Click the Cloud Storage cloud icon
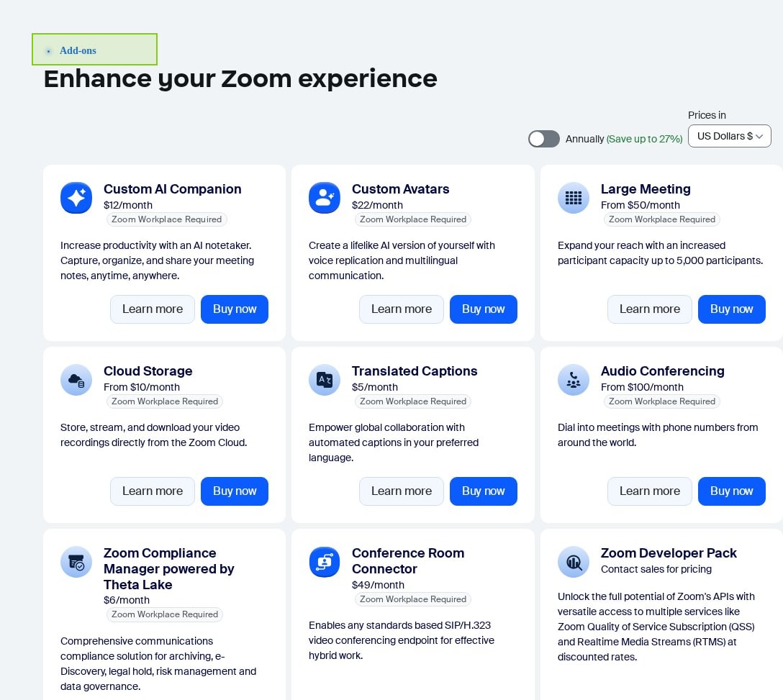Screen dimensions: 783x700 [76, 380]
